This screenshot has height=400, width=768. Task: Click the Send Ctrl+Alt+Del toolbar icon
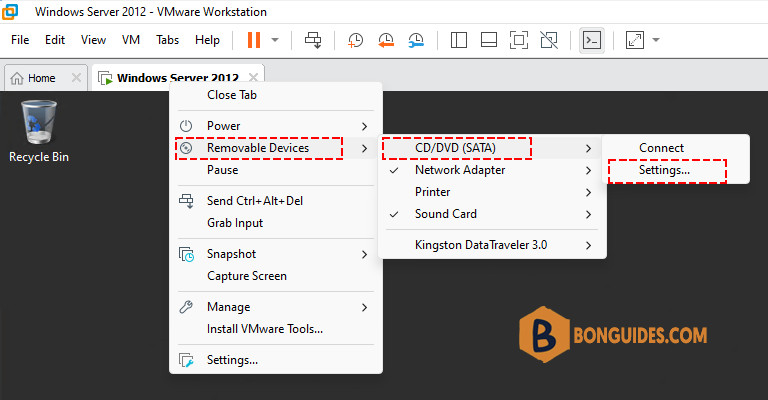313,40
